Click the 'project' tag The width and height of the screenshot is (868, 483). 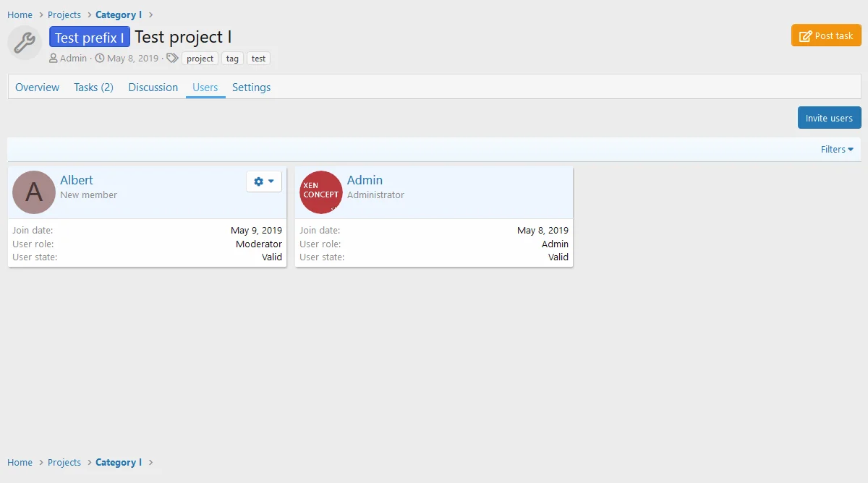click(x=200, y=59)
